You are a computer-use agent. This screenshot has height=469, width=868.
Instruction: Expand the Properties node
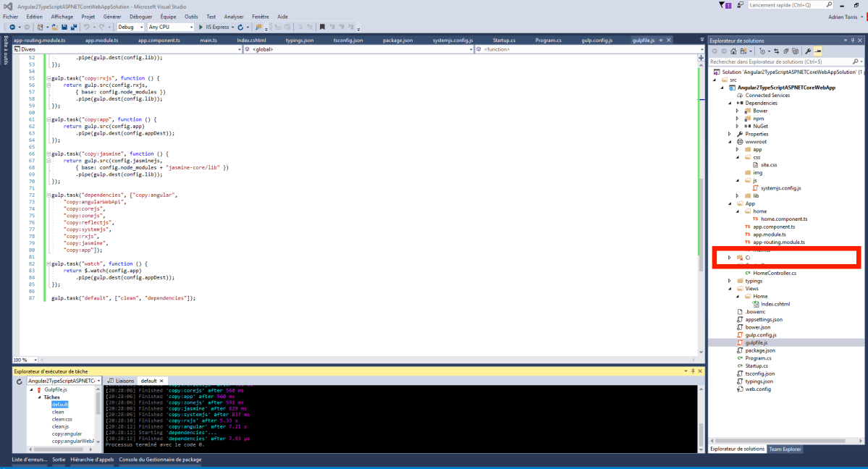pos(730,134)
